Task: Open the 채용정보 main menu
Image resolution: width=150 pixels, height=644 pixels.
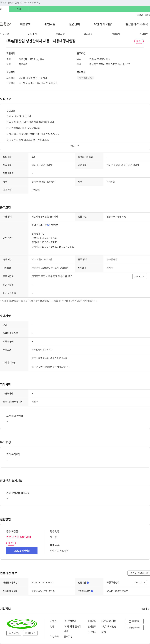Action: 25,24
